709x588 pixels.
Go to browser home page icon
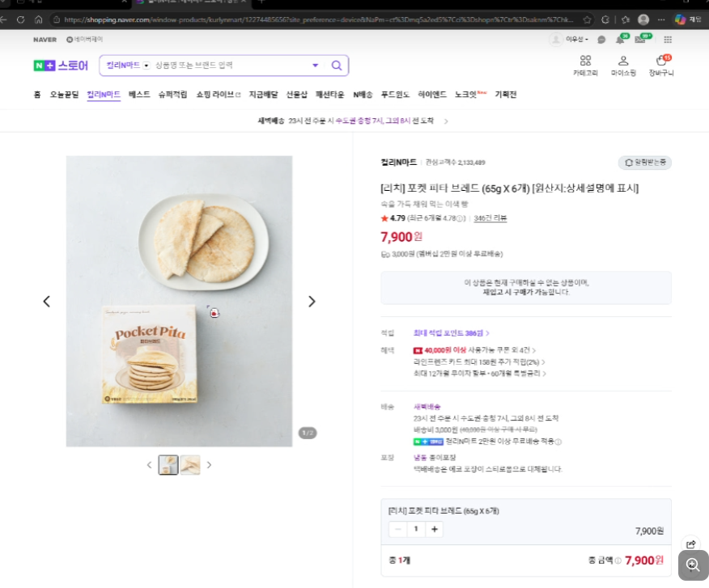click(x=38, y=19)
